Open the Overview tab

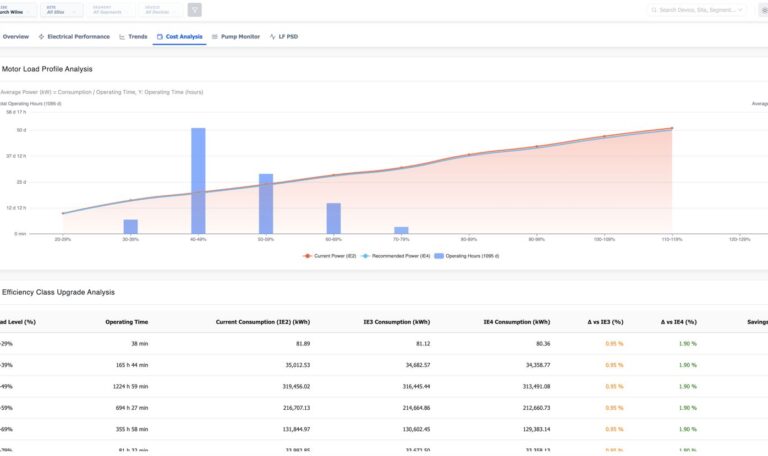point(16,37)
